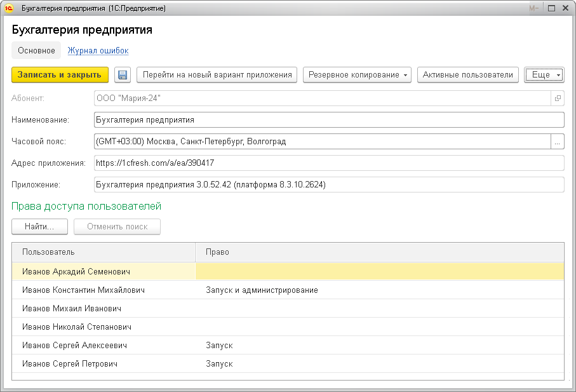Viewport: 576px width, 392px height.
Task: Click Перейти на новый вариант приложения
Action: (217, 75)
